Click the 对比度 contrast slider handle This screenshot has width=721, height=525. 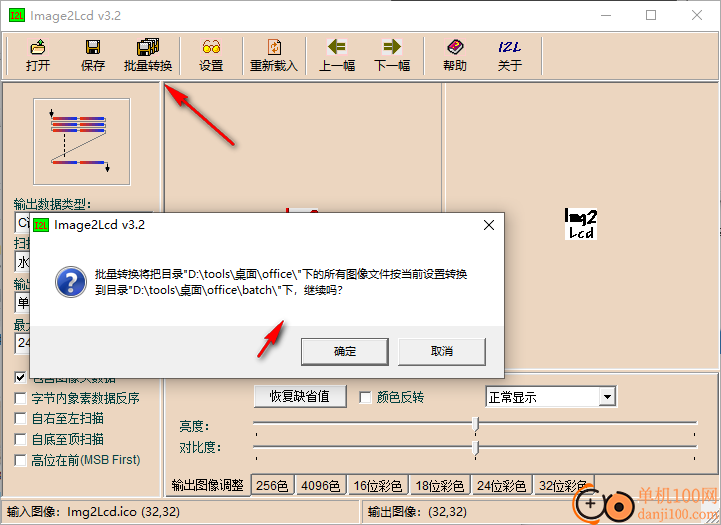click(x=475, y=448)
